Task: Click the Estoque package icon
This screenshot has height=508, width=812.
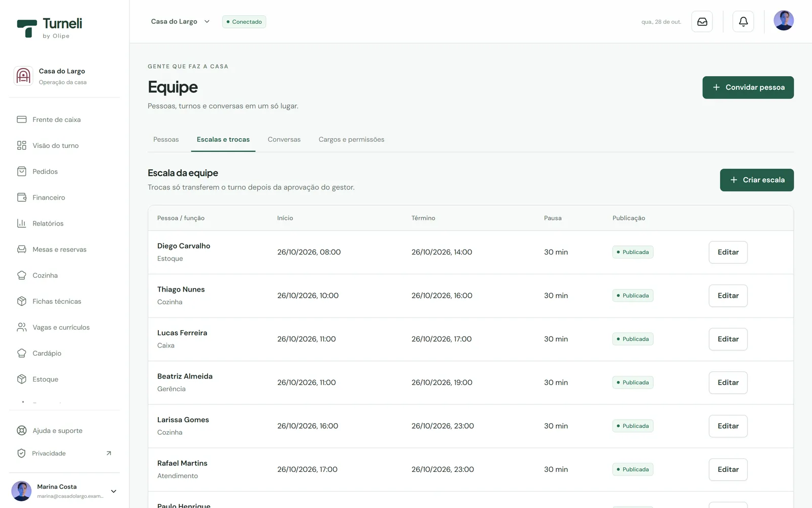Action: 22,379
